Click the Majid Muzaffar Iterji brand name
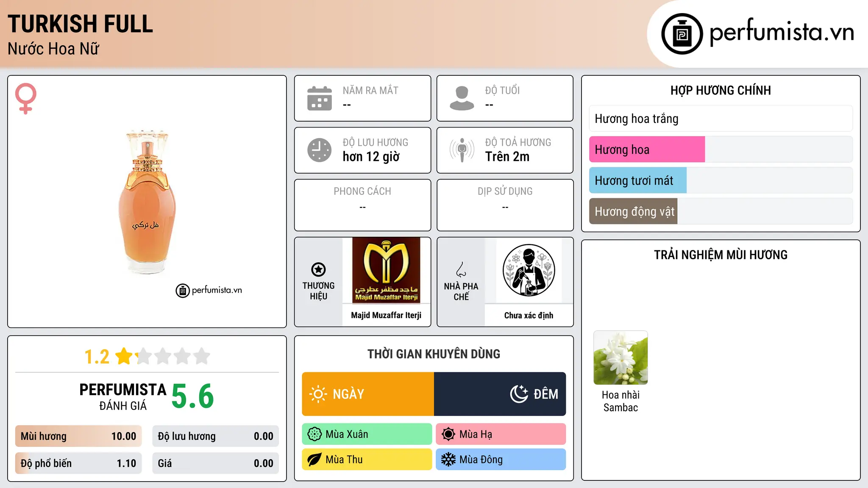Image resolution: width=868 pixels, height=488 pixels. point(386,315)
